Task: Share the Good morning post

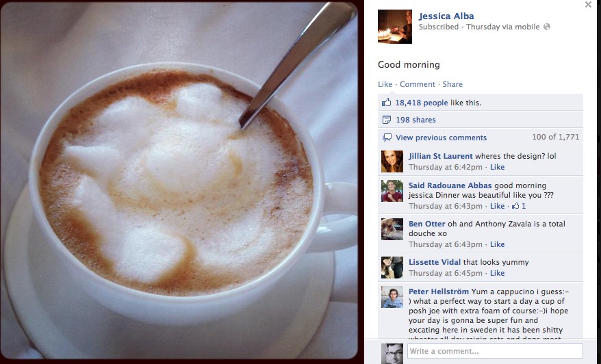Action: click(x=452, y=84)
